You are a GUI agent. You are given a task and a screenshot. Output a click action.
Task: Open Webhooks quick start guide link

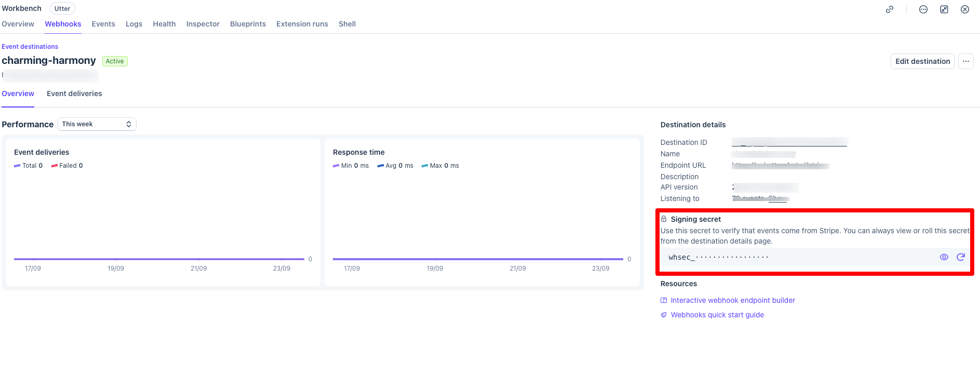[x=717, y=315]
